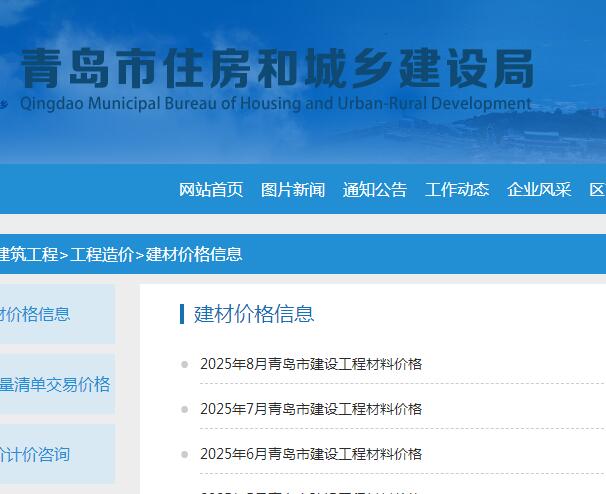Open 2025年7月青岛市建设工程材料价格
Image resolution: width=606 pixels, height=494 pixels.
click(x=311, y=409)
